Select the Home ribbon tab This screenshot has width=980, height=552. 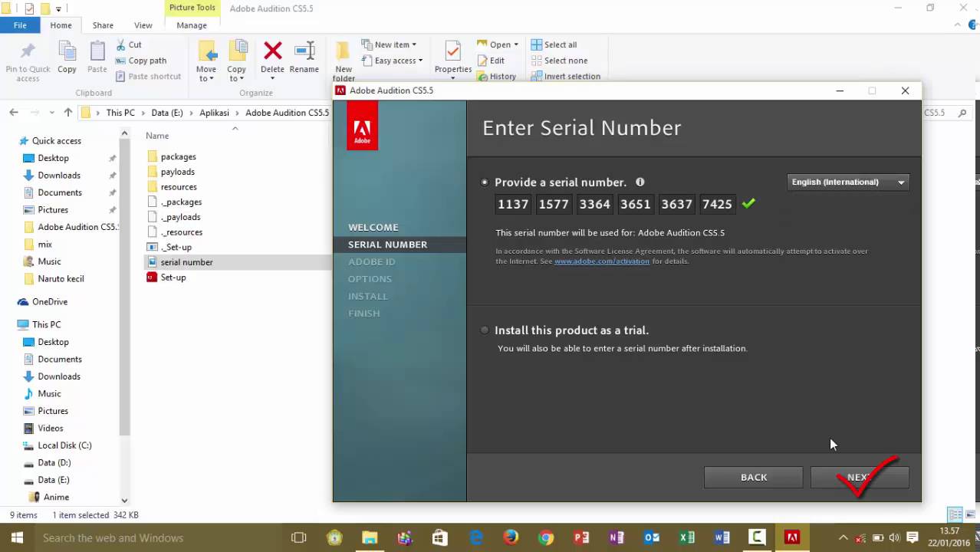click(61, 25)
